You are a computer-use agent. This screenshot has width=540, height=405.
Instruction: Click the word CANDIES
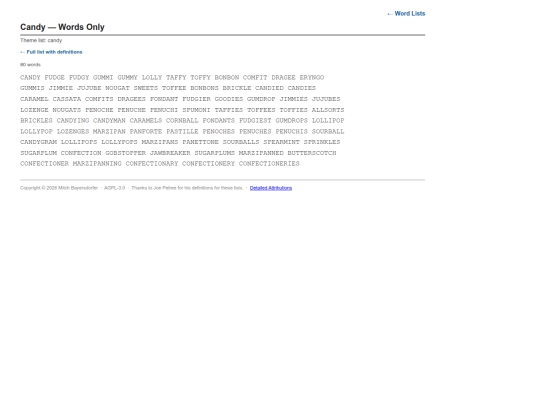pos(302,88)
